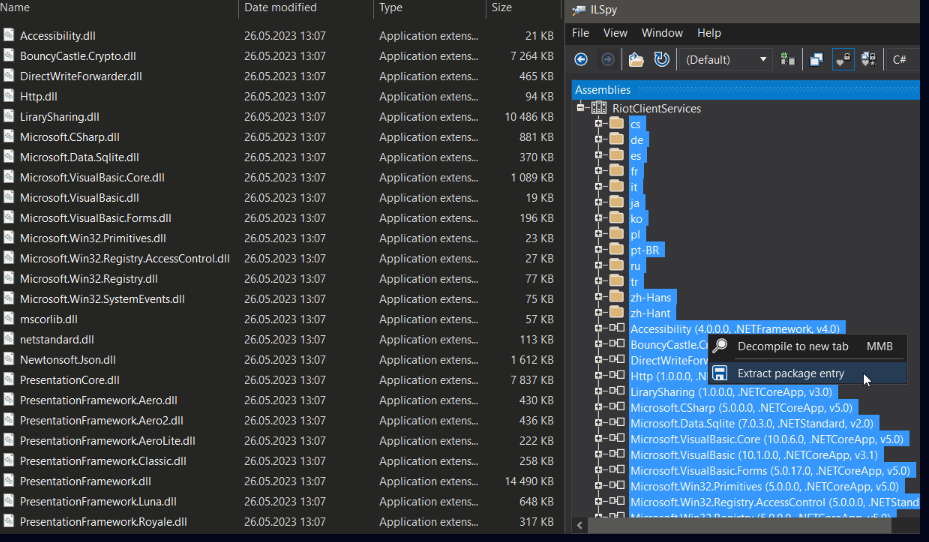Open an assembly via the folder icon

[x=636, y=59]
